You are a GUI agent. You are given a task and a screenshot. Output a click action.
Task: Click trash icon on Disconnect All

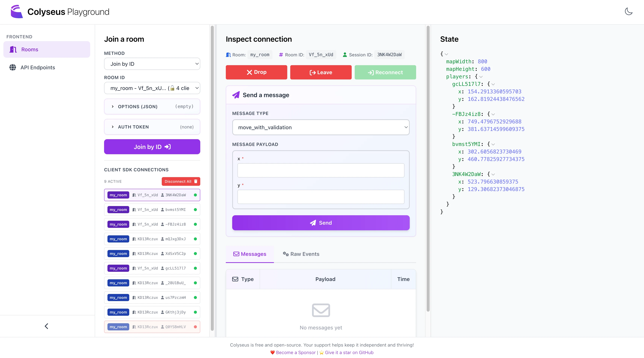point(196,181)
